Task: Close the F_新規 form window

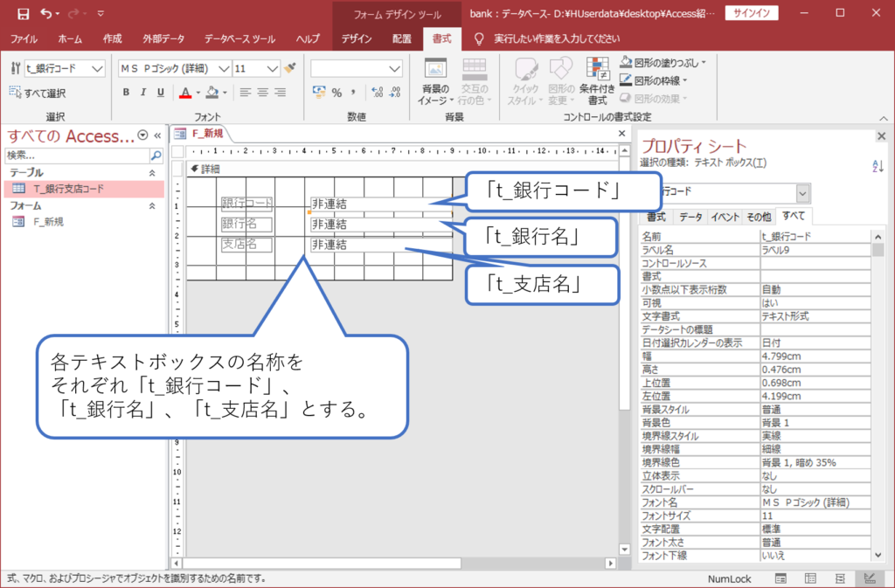Action: click(x=622, y=134)
